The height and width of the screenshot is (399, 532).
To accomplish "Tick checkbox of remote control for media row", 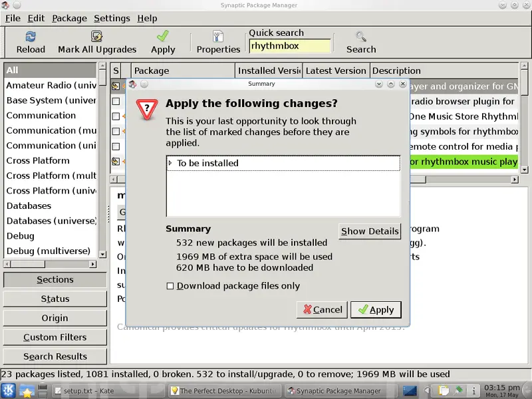I will (x=116, y=146).
